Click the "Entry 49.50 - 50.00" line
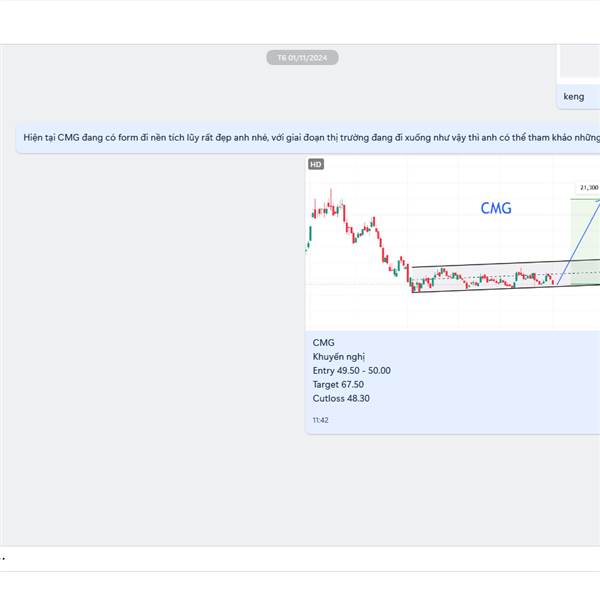Viewport: 600px width, 600px height. pos(352,370)
